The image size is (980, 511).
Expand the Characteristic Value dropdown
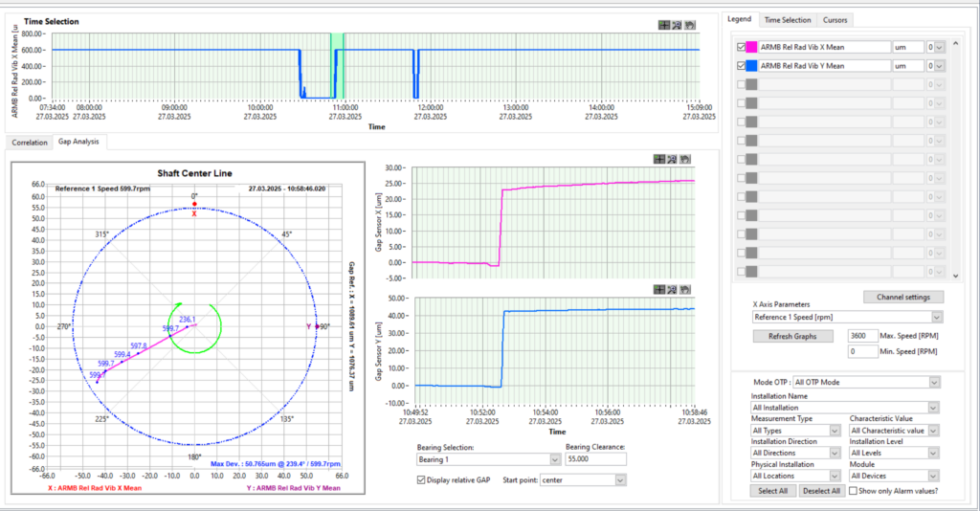[x=894, y=431]
